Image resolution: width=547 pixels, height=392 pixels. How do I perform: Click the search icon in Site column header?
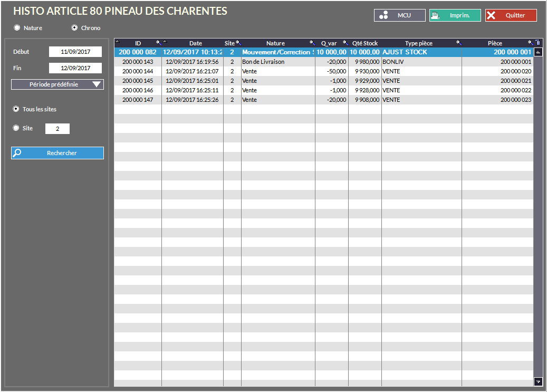tap(238, 43)
